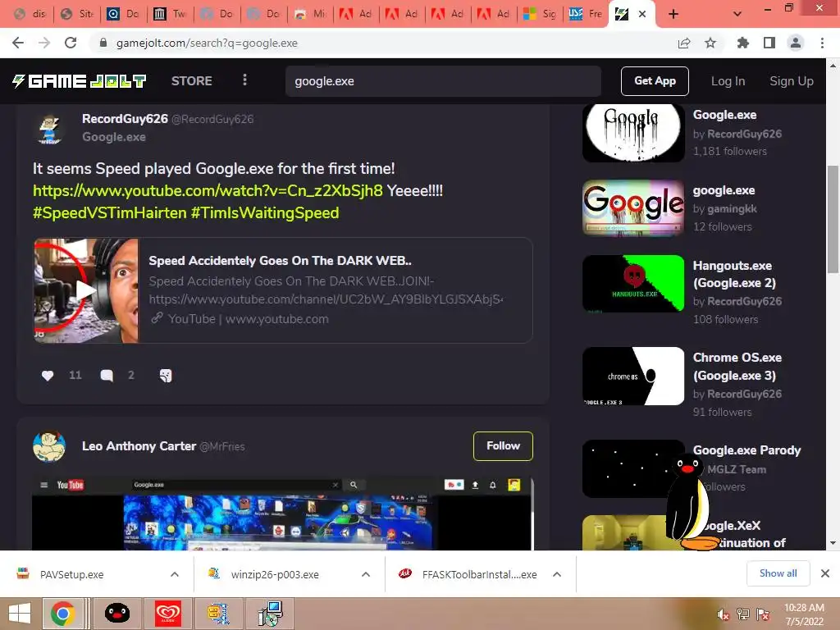
Task: Click the google.exe search field
Action: tap(443, 81)
